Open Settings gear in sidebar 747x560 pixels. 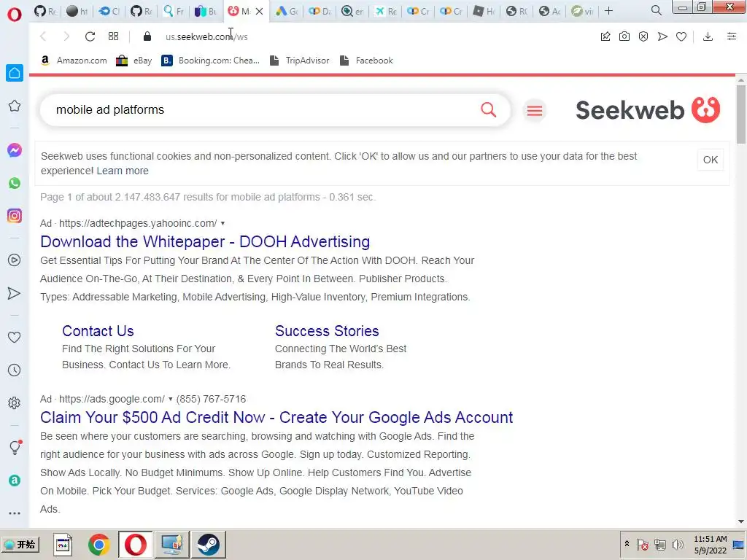15,402
